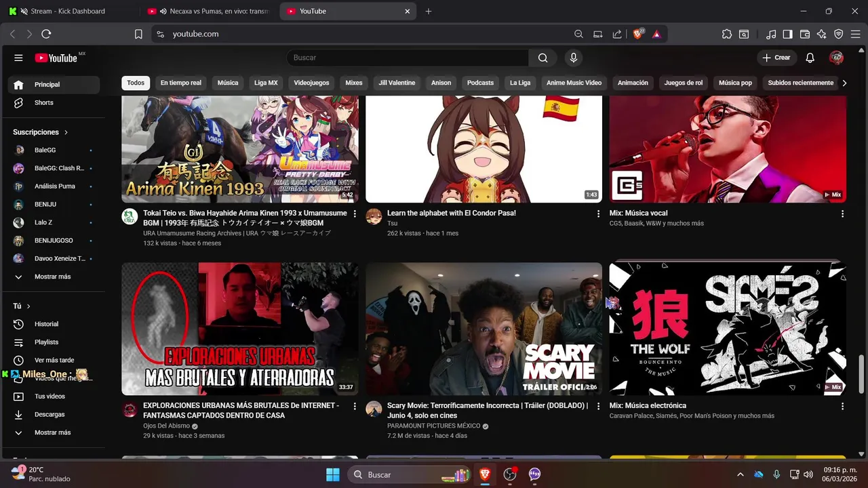Open the BaleGG subscription channel
The width and height of the screenshot is (868, 488).
point(54,150)
